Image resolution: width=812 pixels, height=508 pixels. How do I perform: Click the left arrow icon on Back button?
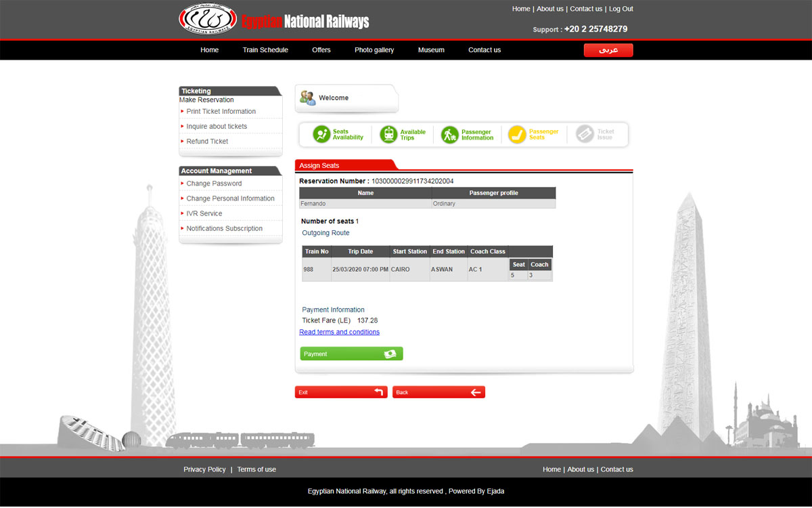[476, 392]
